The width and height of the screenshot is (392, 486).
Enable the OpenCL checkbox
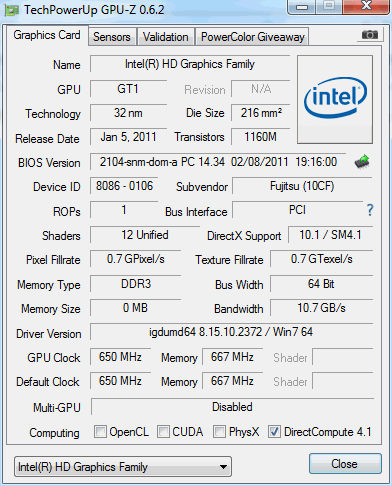(100, 431)
